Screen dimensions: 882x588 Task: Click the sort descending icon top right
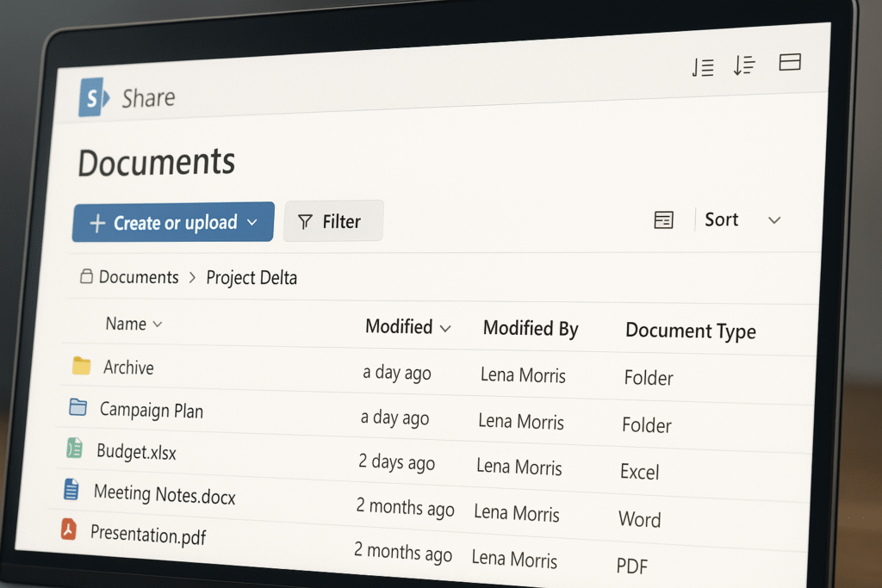pos(744,65)
